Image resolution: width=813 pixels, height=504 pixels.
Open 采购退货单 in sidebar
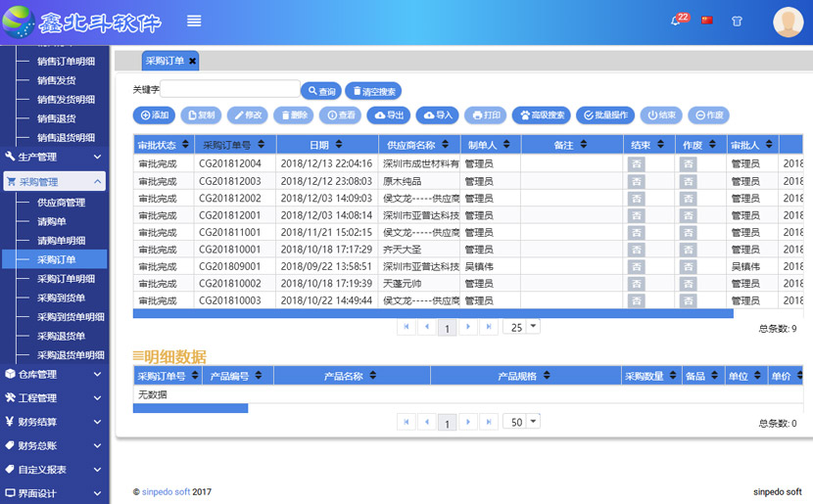61,337
